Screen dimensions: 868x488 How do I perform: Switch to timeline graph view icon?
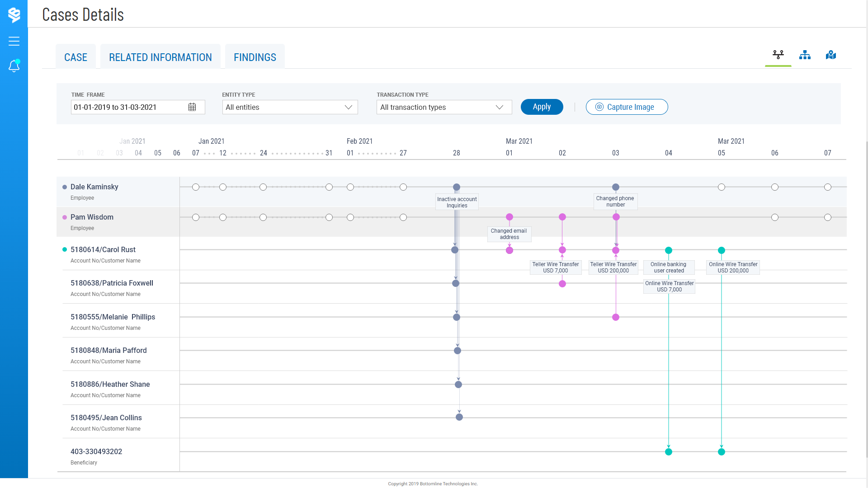click(778, 55)
